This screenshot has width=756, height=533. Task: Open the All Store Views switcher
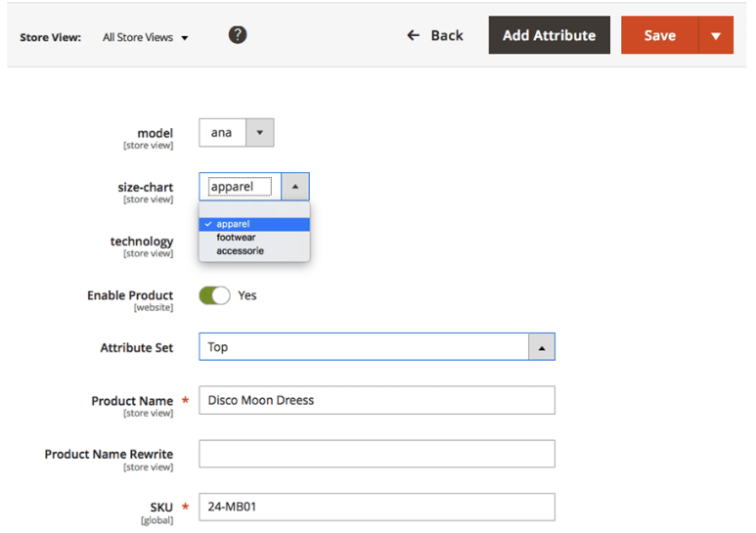[146, 37]
